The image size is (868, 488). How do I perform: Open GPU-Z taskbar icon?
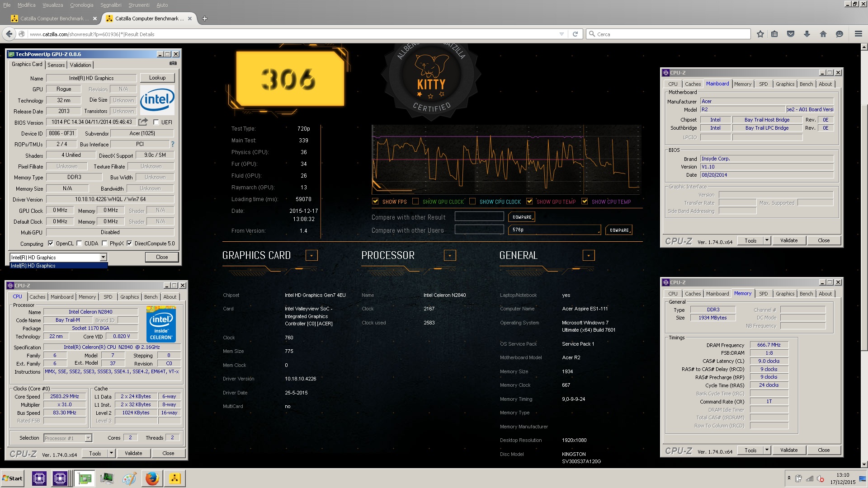pyautogui.click(x=84, y=478)
